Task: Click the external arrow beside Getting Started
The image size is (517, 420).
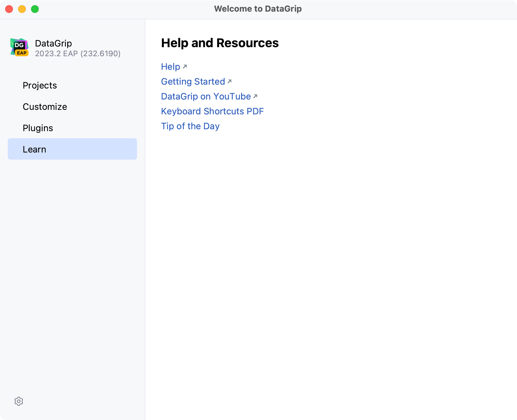Action: point(229,81)
